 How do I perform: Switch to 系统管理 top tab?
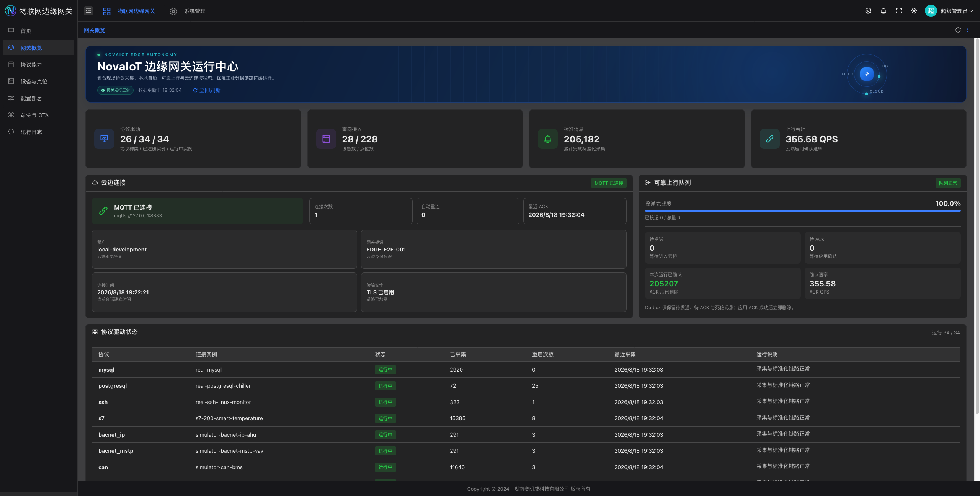[x=188, y=11]
